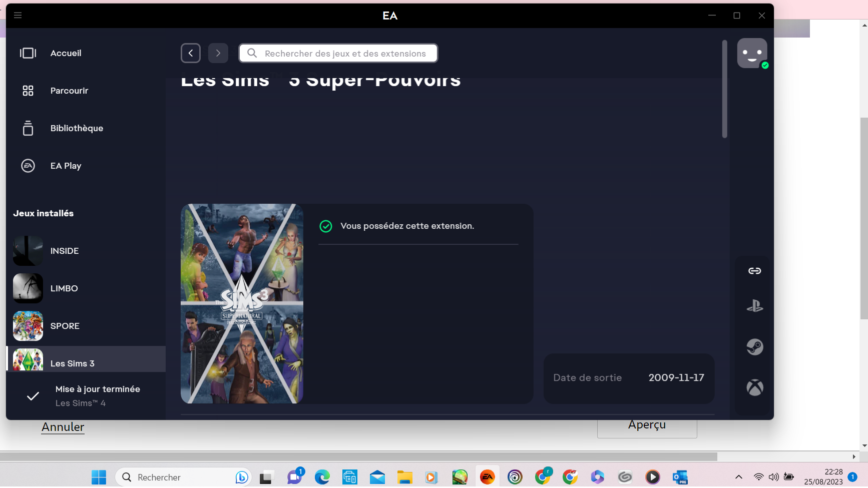Click the green owned-extension checkmark icon
This screenshot has width=868, height=488.
coord(326,226)
